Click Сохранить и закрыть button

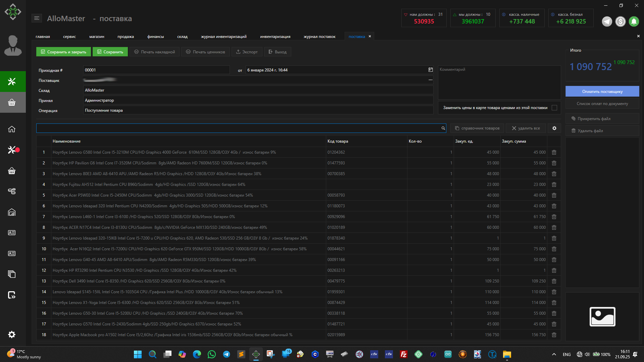point(63,52)
